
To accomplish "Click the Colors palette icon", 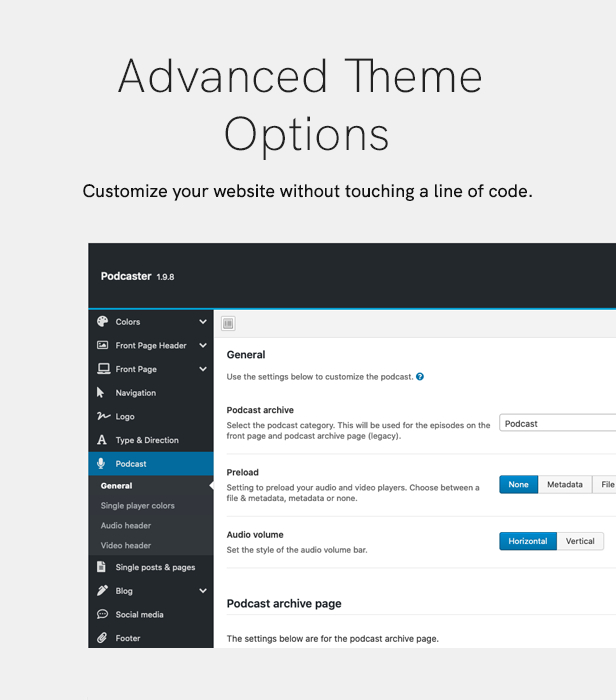I will coord(103,321).
